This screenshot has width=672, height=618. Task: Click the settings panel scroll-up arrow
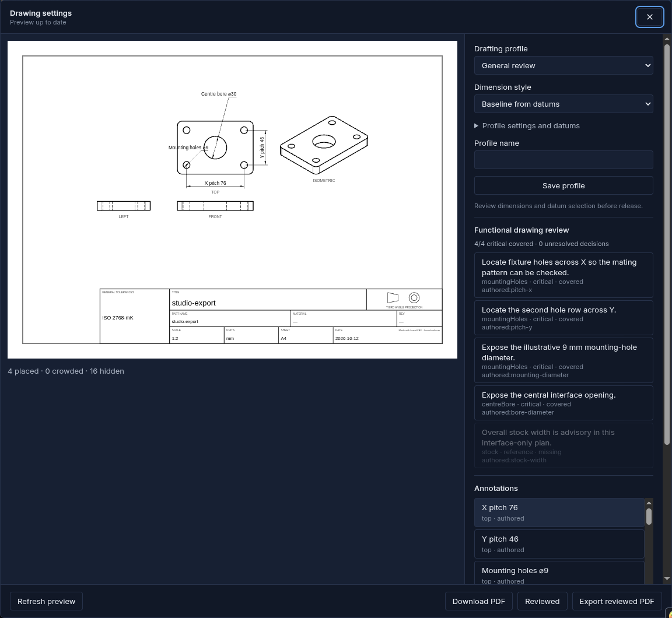tap(666, 39)
